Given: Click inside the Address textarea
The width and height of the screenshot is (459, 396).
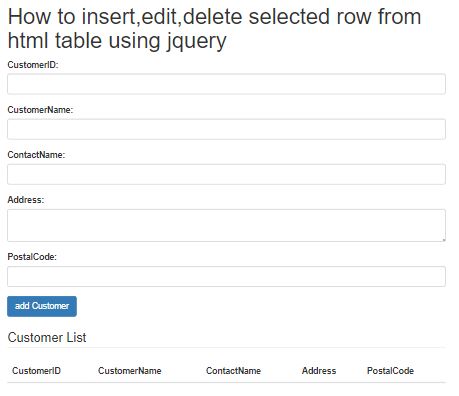Looking at the screenshot, I should 226,225.
